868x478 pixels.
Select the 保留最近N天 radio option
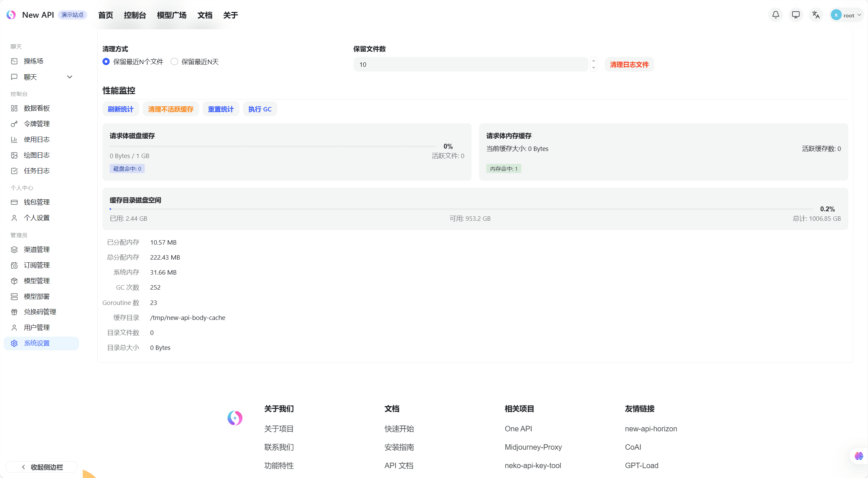[x=174, y=62]
